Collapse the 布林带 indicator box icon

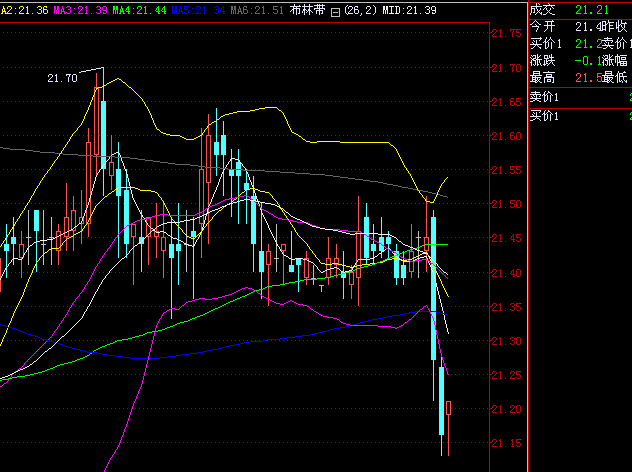(335, 13)
